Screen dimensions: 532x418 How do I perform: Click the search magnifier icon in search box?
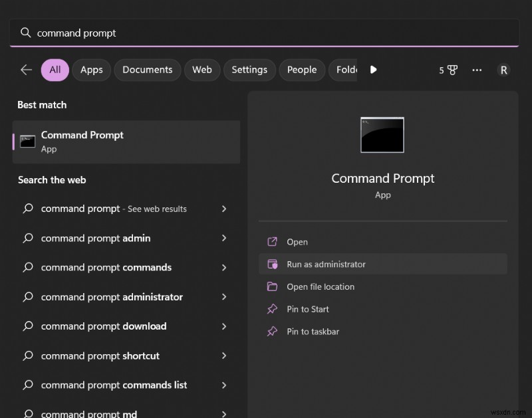point(25,33)
